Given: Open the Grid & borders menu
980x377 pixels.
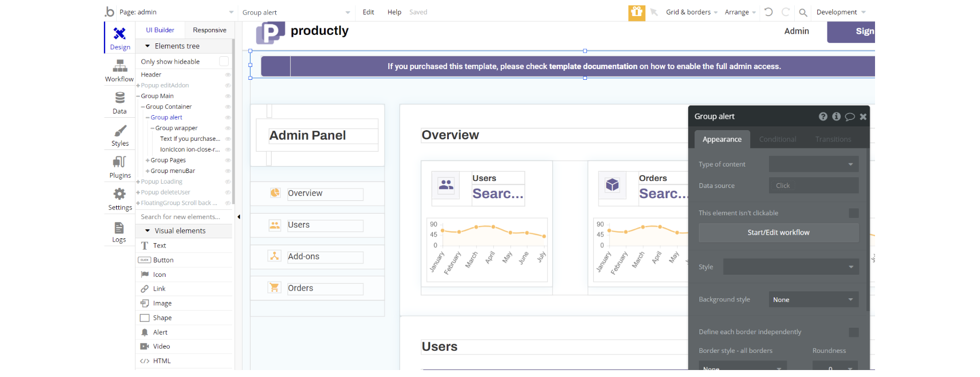Looking at the screenshot, I should tap(691, 12).
